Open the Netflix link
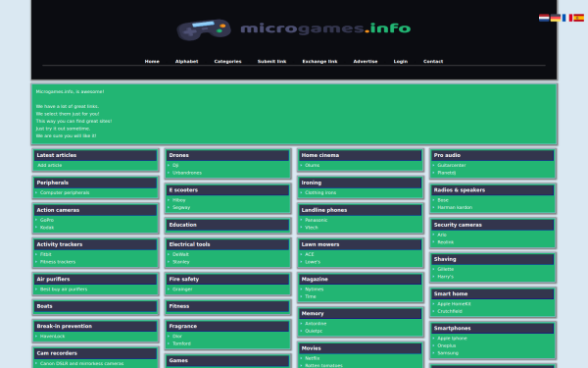Screen dimensions: 588x368 [x=313, y=358]
